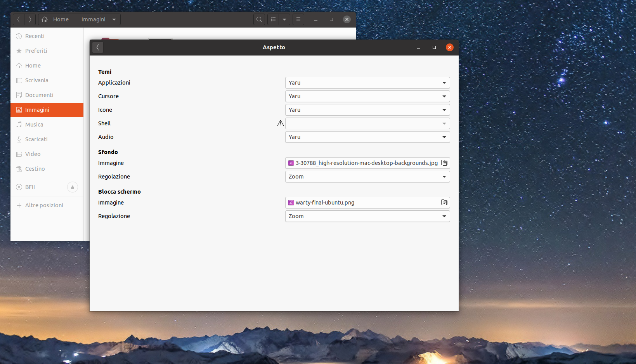Open Musica in the sidebar
The image size is (636, 364).
click(x=47, y=125)
